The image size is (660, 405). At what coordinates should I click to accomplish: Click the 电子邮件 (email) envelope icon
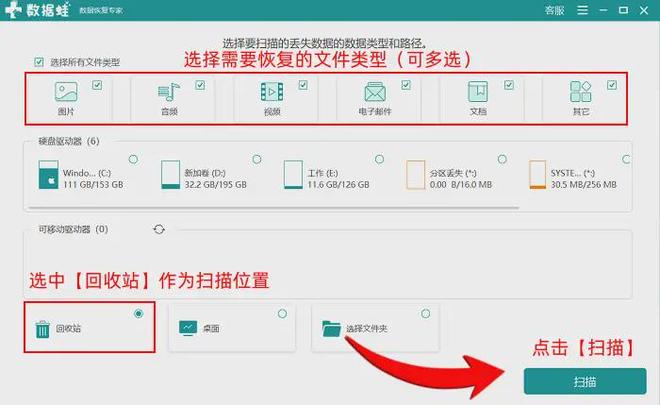pyautogui.click(x=375, y=92)
